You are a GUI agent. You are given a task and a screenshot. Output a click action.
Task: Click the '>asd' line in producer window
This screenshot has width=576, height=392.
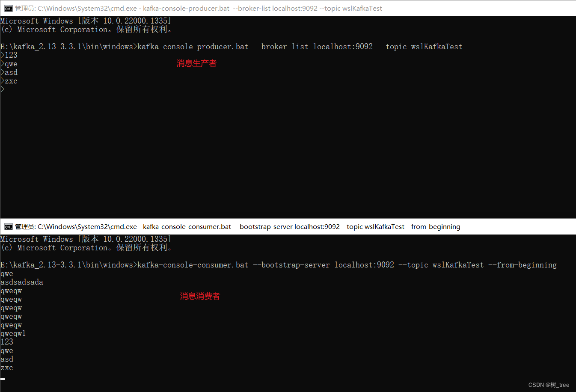click(x=9, y=72)
